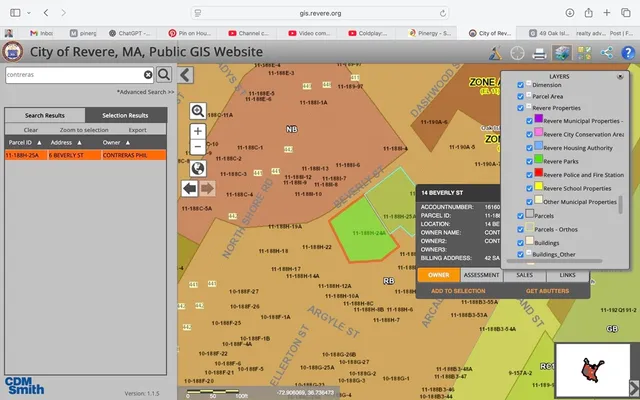The image size is (640, 400).
Task: Click the locate crosshair tool icon
Action: point(518,54)
